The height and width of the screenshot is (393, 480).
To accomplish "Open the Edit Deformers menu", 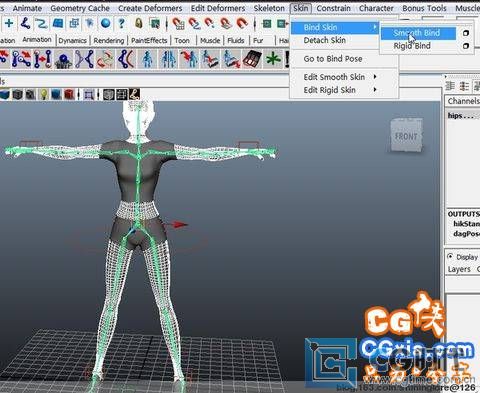I will point(218,8).
